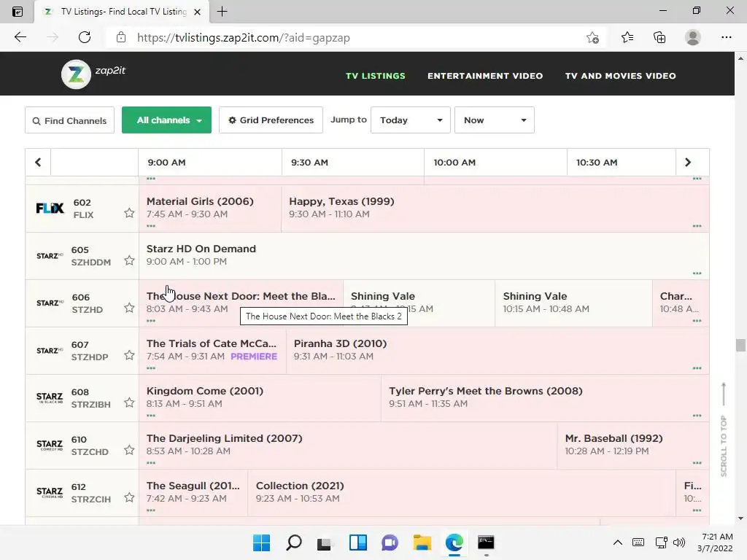Image resolution: width=747 pixels, height=560 pixels.
Task: Expand more options on Kingdom Come cell
Action: pos(151,415)
